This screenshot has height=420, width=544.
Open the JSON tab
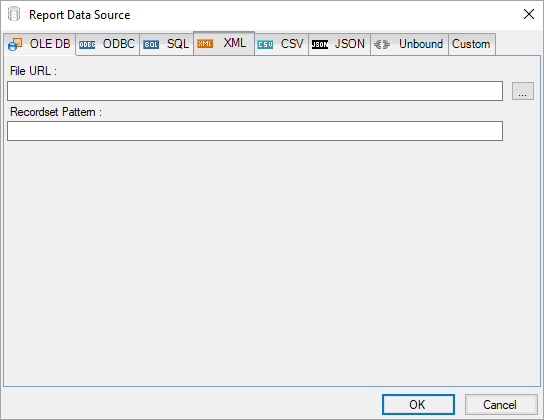[x=339, y=44]
